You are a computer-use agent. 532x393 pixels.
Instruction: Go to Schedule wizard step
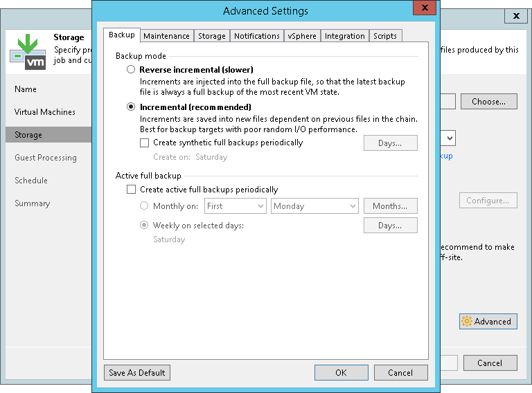click(x=31, y=180)
